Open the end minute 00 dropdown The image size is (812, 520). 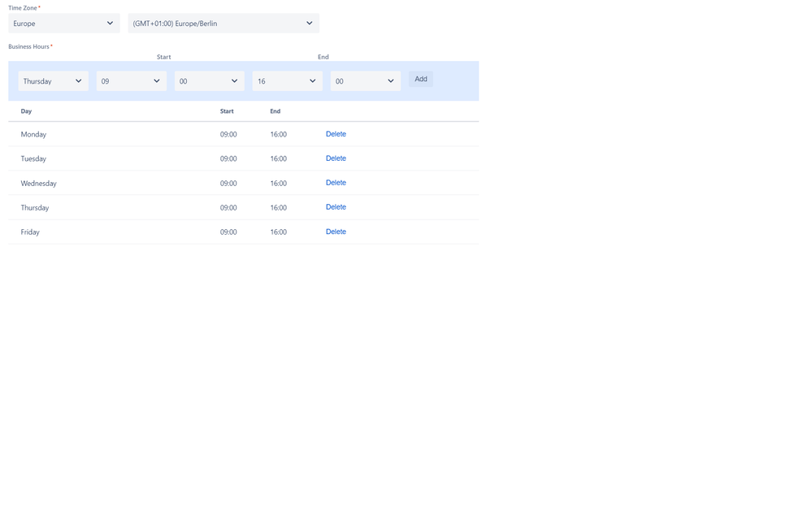pyautogui.click(x=363, y=80)
